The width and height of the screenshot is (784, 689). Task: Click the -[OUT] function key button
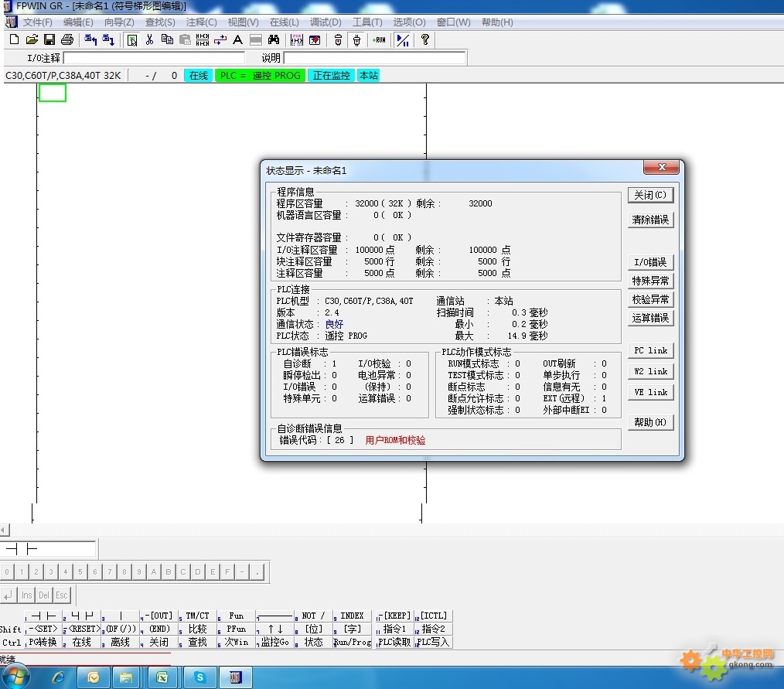[159, 616]
